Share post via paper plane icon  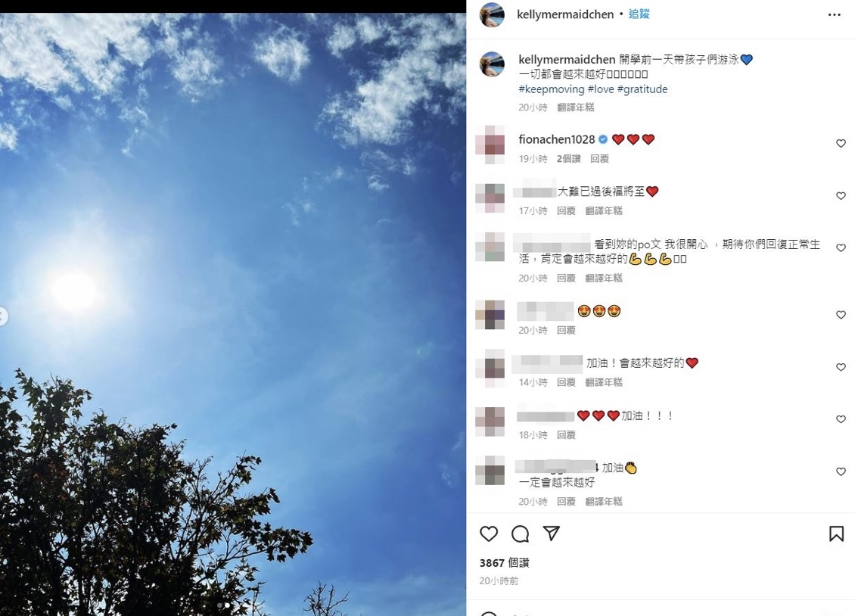551,534
